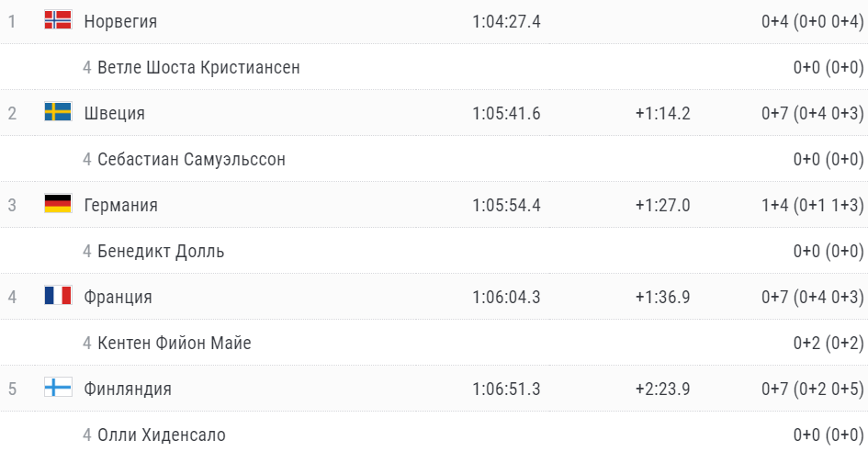Click Germany's shooting result 1+4 (0+1 1+3)
Image resolution: width=868 pixels, height=452 pixels.
click(x=812, y=205)
